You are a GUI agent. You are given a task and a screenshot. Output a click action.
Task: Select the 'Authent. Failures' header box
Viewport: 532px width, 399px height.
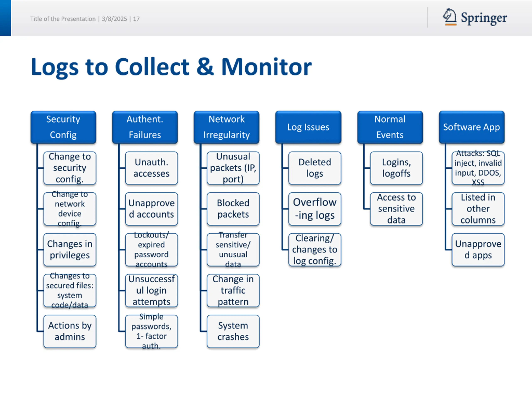tap(145, 127)
